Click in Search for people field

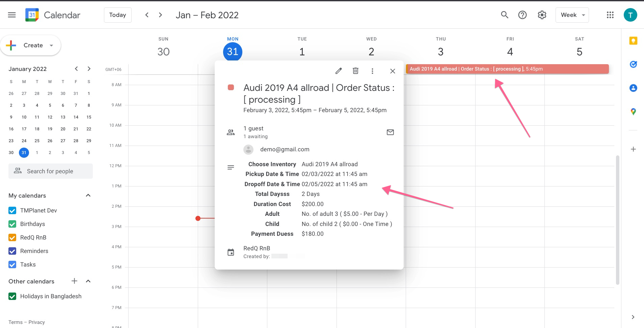coord(51,171)
